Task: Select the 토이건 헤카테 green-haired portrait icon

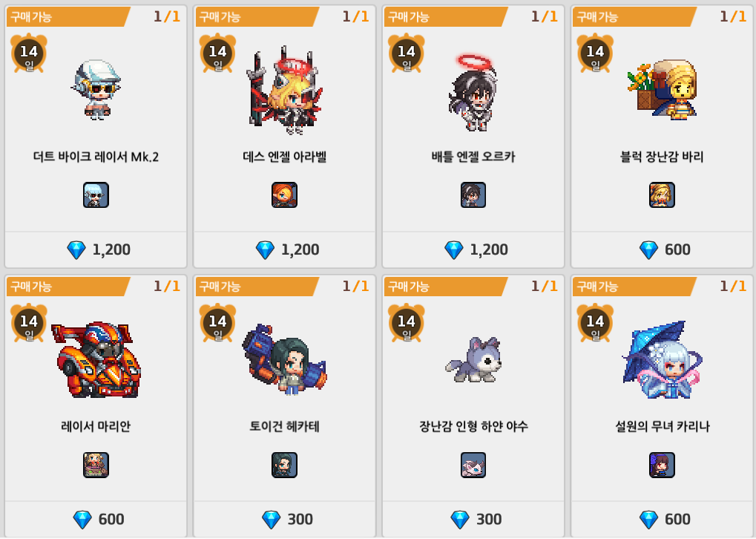Action: coord(284,465)
